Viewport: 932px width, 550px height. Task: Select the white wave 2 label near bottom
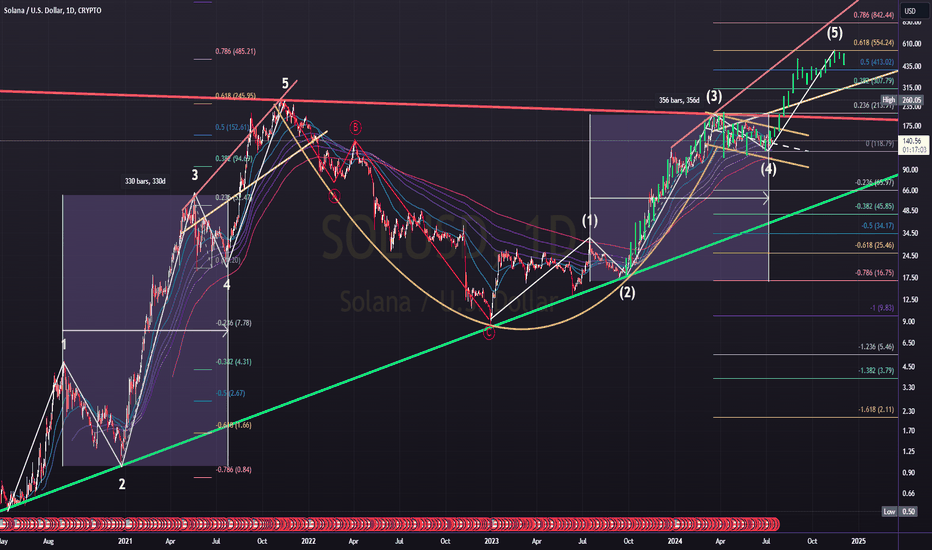click(122, 484)
